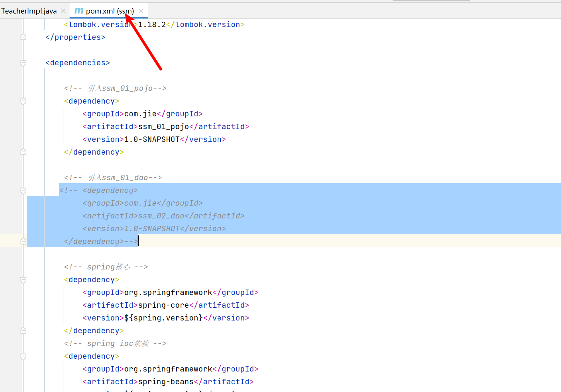Screen dimensions: 561x392
Task: Collapse the spring-core dependency fold marker
Action: [23, 280]
